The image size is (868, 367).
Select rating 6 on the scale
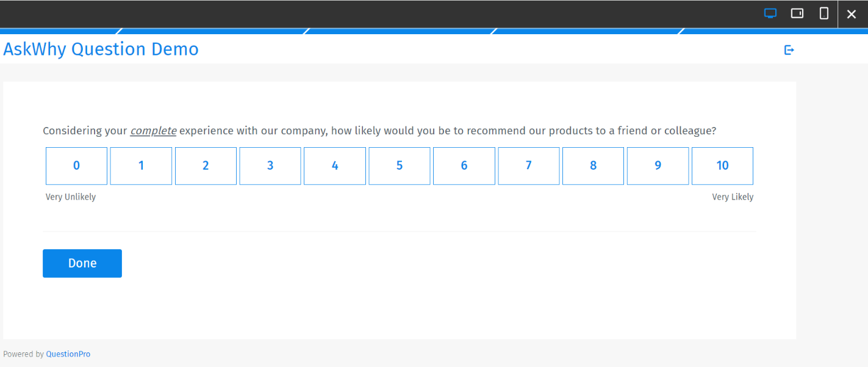(x=464, y=165)
